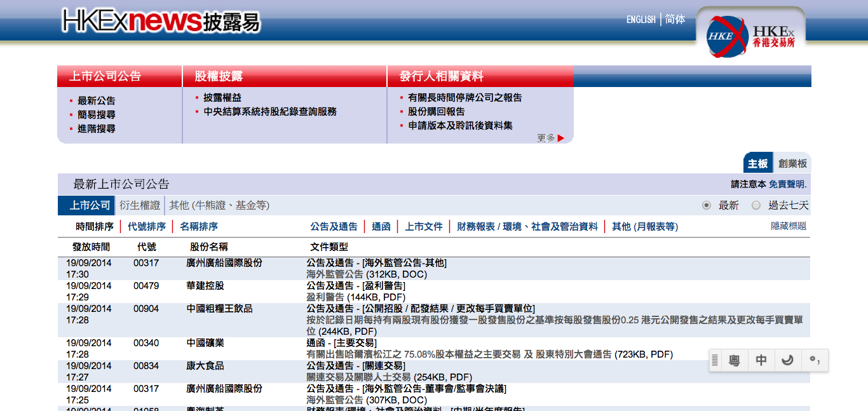Filter by 上市文件
Image resolution: width=868 pixels, height=411 pixels.
(424, 227)
